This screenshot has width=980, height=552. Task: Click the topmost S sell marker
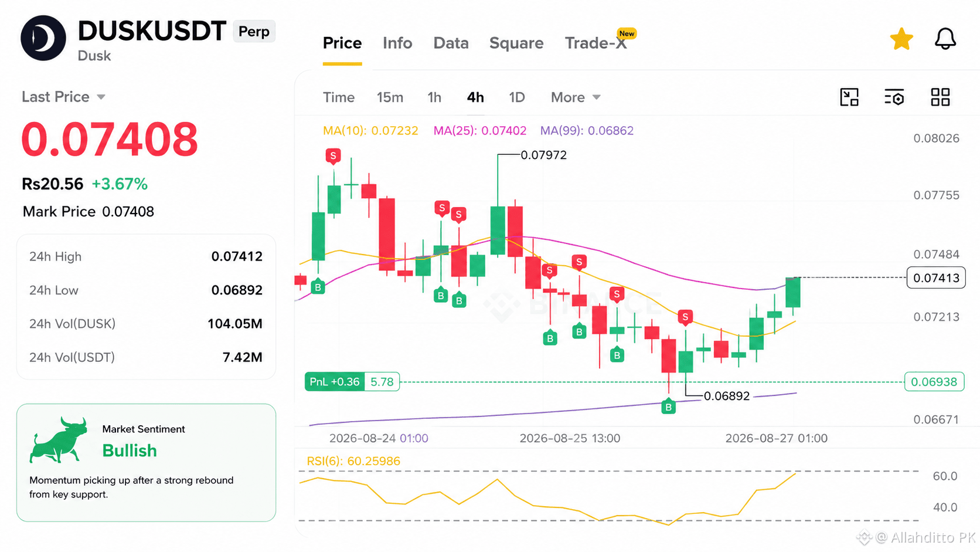[333, 156]
